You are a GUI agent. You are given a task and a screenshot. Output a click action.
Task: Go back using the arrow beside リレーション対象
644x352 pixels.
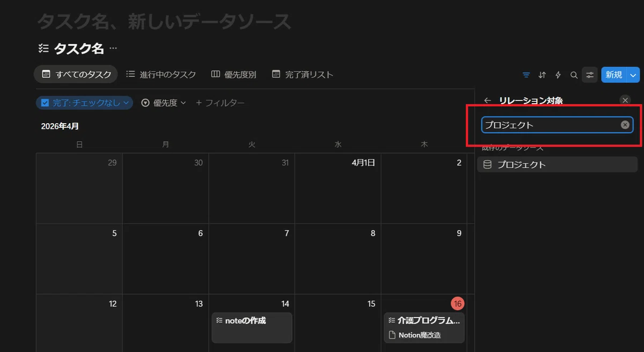point(487,100)
